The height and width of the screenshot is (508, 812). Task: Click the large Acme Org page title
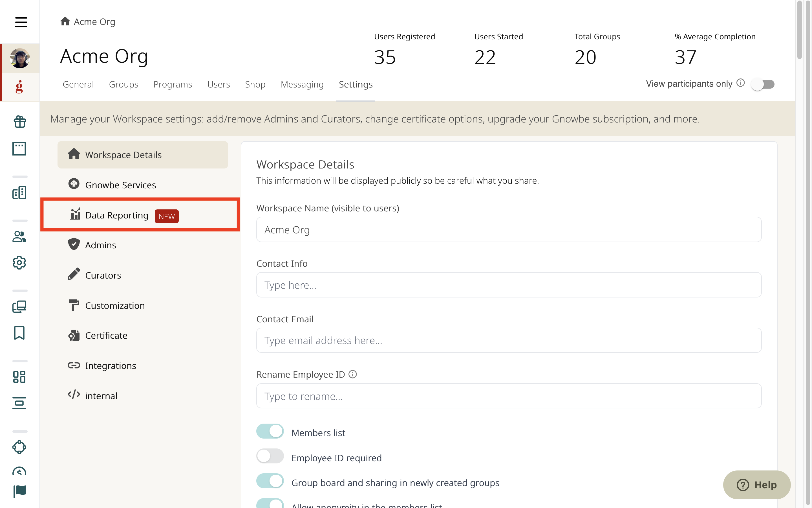pyautogui.click(x=104, y=56)
